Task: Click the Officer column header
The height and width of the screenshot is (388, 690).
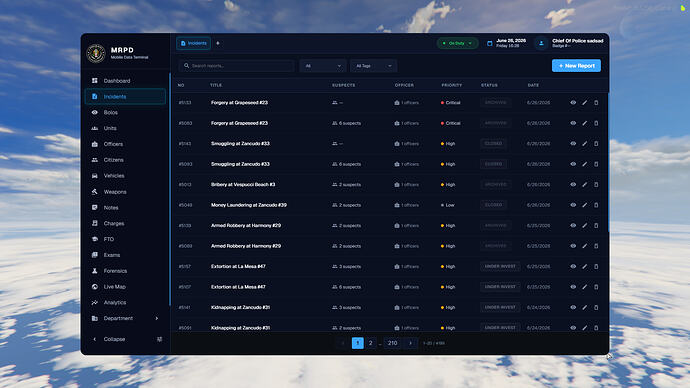Action: click(404, 85)
